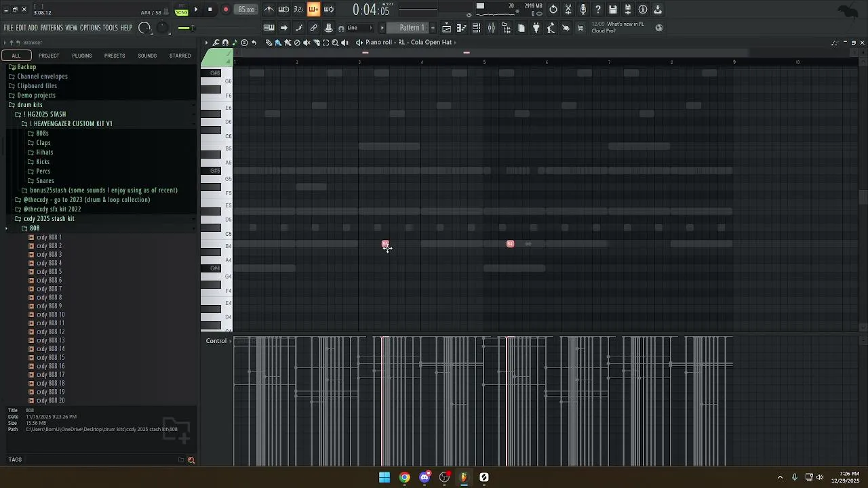868x488 pixels.
Task: Expand the @thecxdy sfx kit 2022 folder
Action: pos(48,209)
